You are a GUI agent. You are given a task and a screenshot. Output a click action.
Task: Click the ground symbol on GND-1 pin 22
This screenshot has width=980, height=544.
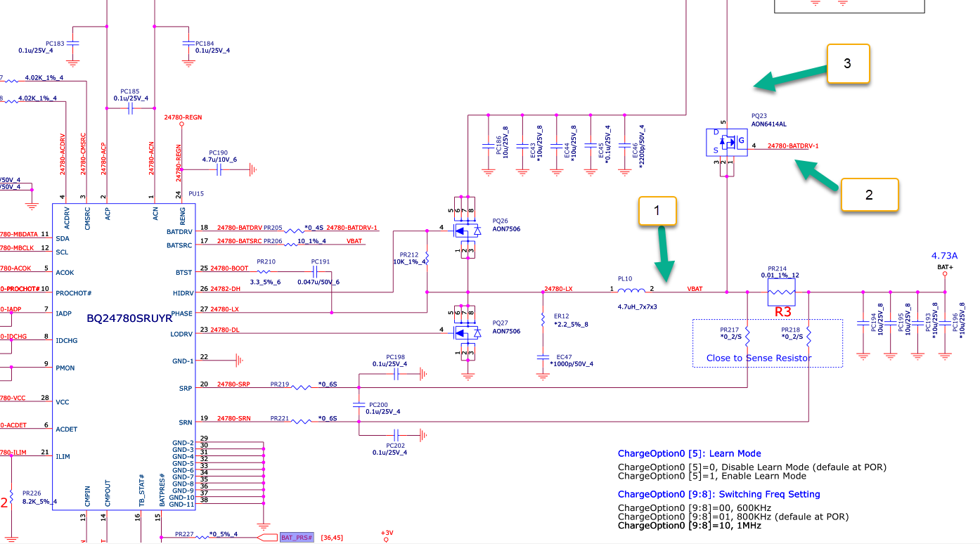tap(239, 361)
